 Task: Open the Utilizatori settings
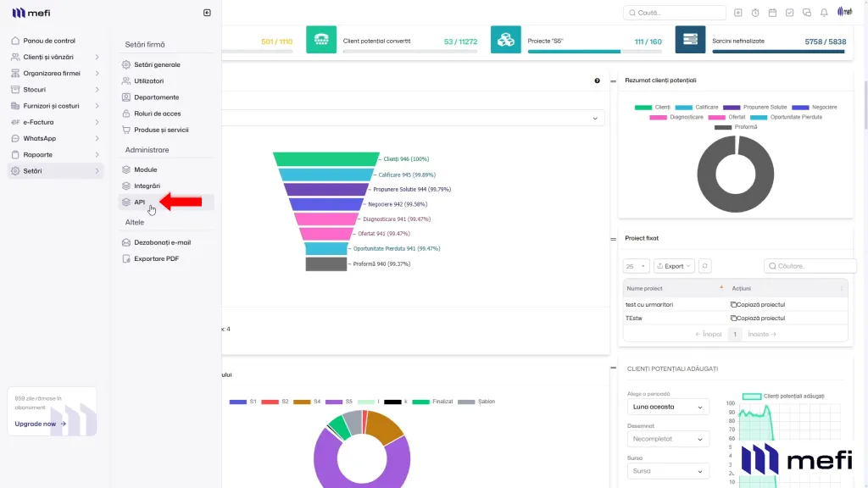tap(148, 80)
